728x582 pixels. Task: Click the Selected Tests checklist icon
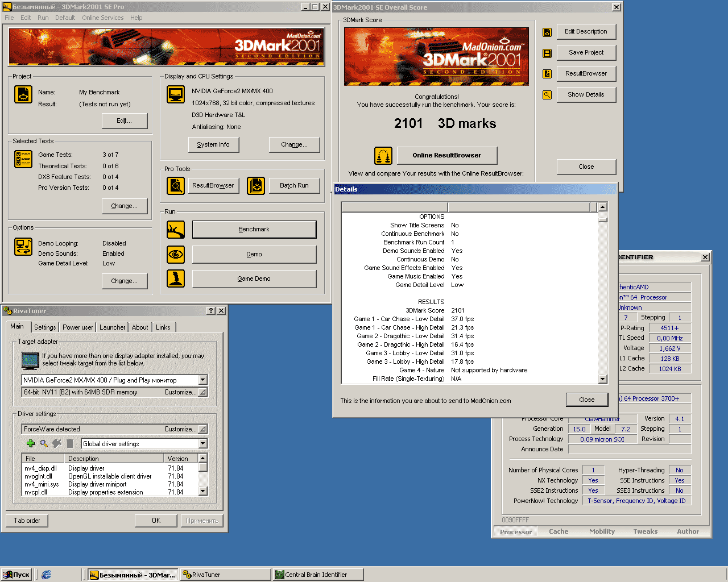(x=23, y=159)
